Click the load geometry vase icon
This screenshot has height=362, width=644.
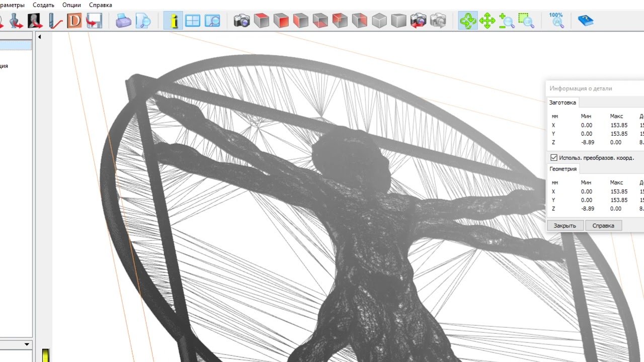(16, 21)
